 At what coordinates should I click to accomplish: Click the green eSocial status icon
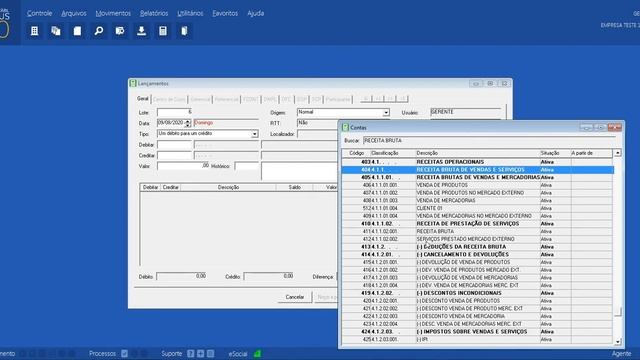258,353
